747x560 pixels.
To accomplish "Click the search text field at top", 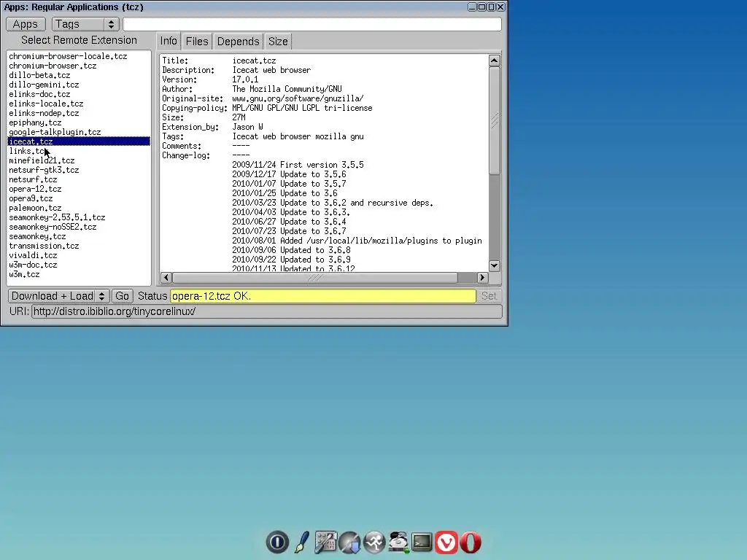I will click(x=312, y=24).
